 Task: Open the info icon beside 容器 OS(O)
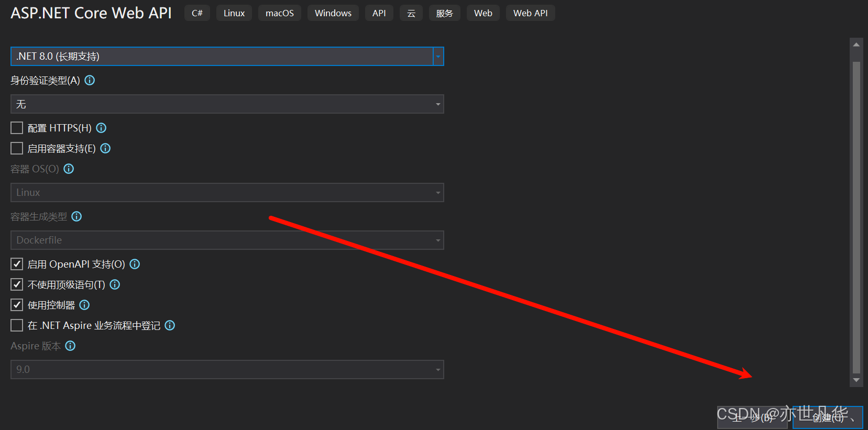(69, 169)
